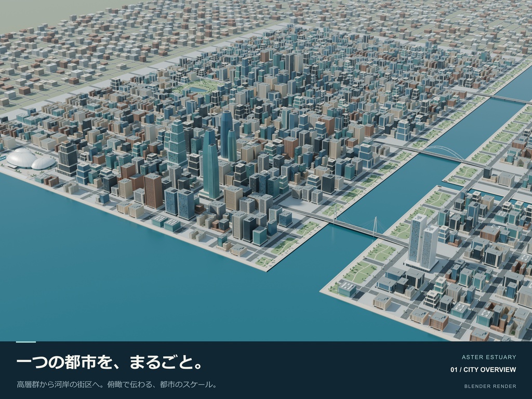Click the city render image
The height and width of the screenshot is (399, 532).
266,170
